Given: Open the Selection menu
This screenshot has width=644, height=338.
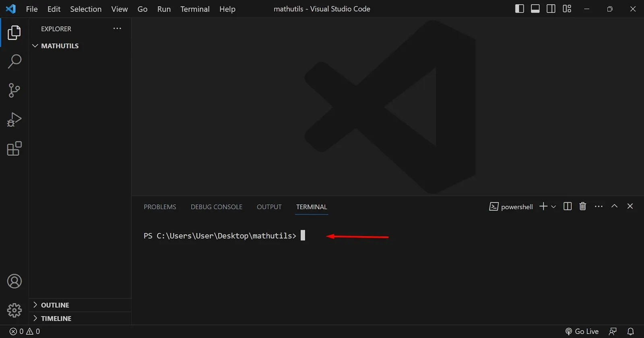Looking at the screenshot, I should pyautogui.click(x=86, y=9).
